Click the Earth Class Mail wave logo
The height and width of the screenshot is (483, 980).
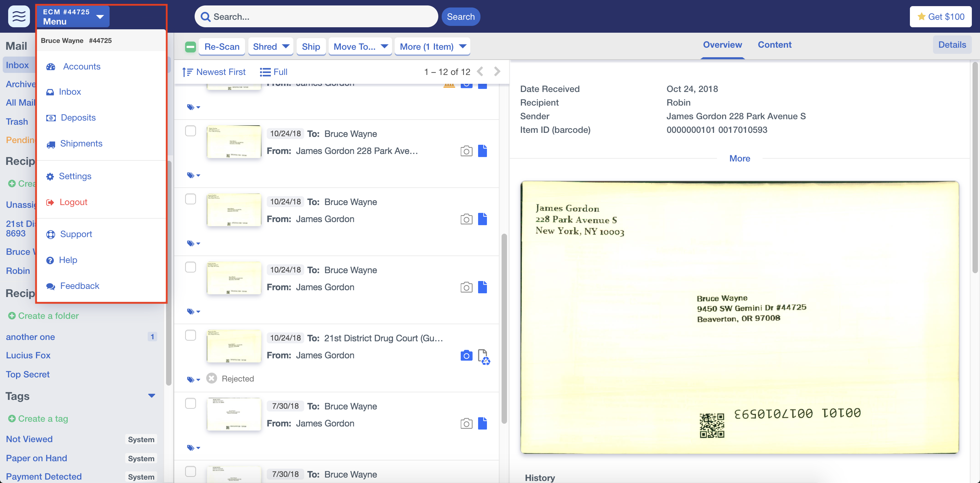click(19, 16)
